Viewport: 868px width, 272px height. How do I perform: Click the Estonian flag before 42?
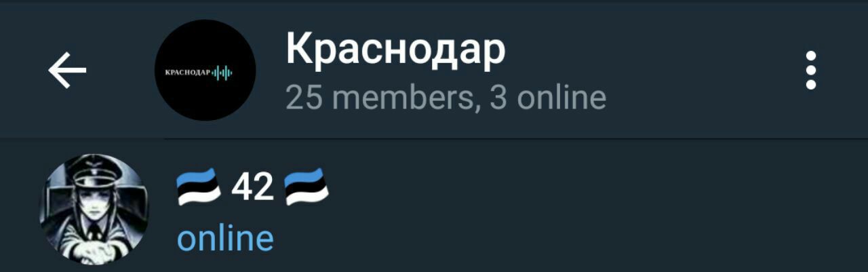199,187
